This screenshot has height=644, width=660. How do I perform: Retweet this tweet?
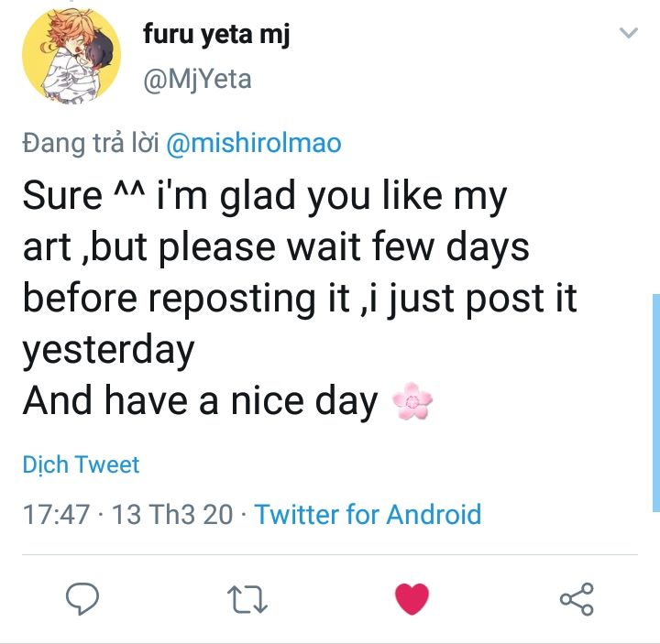point(247,600)
